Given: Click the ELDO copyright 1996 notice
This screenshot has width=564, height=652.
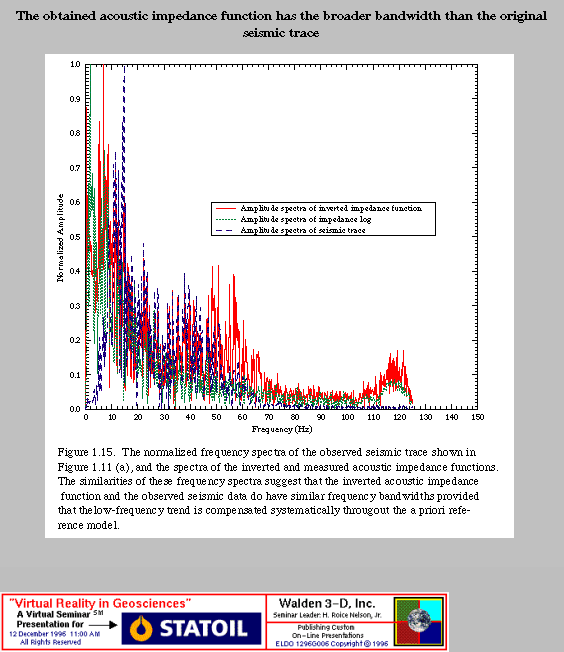Looking at the screenshot, I should pos(331,644).
